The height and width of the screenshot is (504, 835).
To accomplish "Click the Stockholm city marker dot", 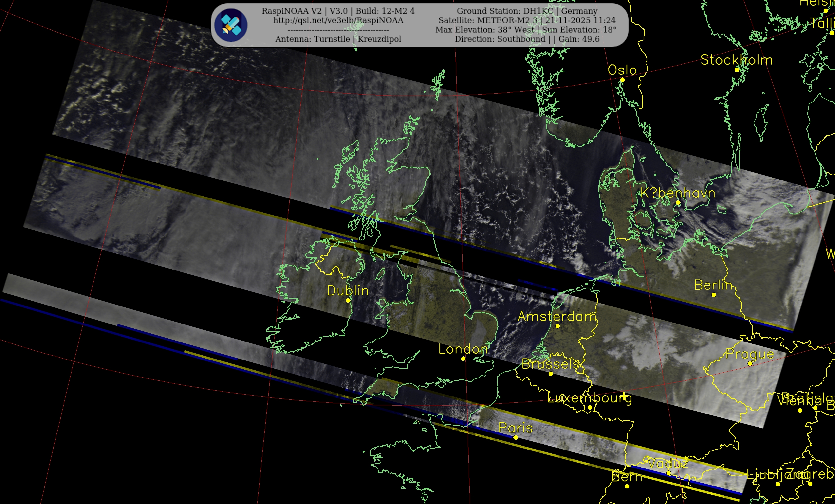I will [x=737, y=70].
